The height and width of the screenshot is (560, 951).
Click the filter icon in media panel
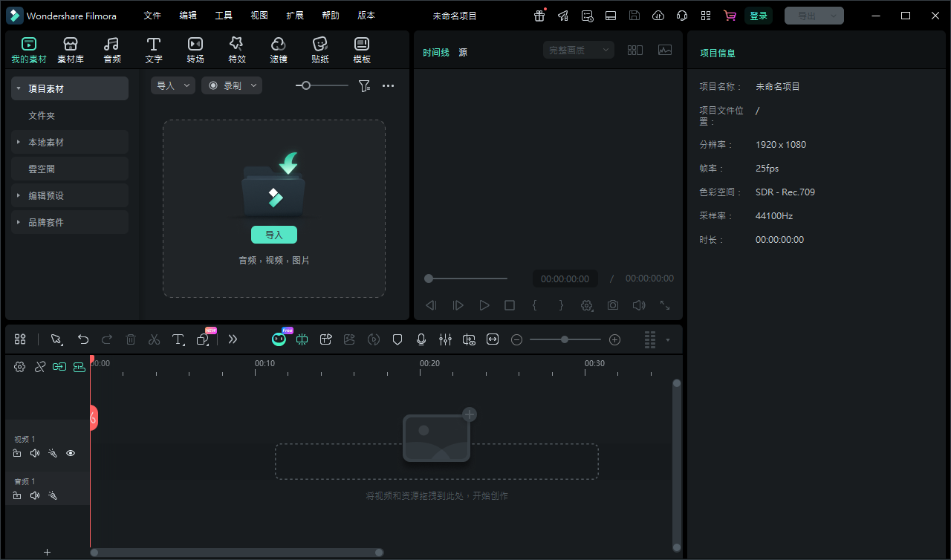pos(364,86)
